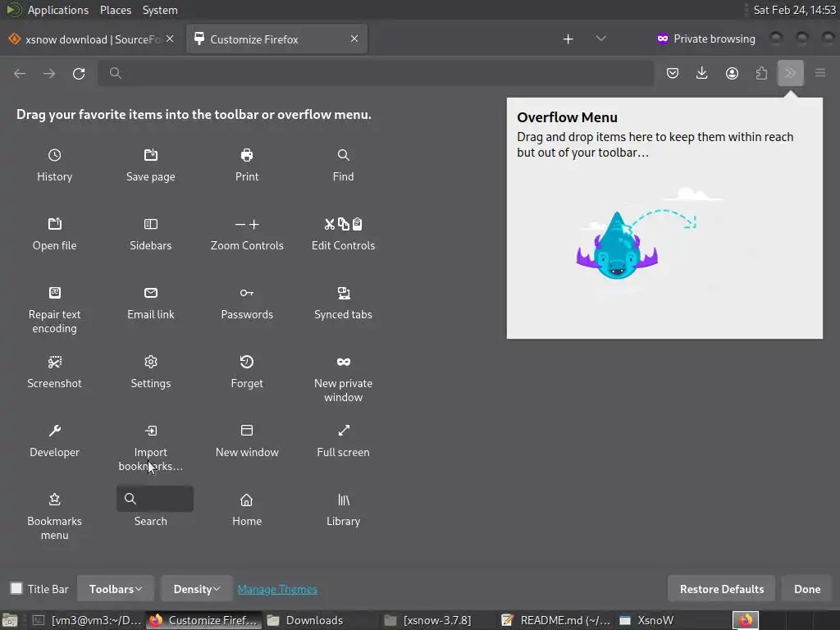Click the back navigation arrow
The image size is (840, 630).
(x=20, y=73)
